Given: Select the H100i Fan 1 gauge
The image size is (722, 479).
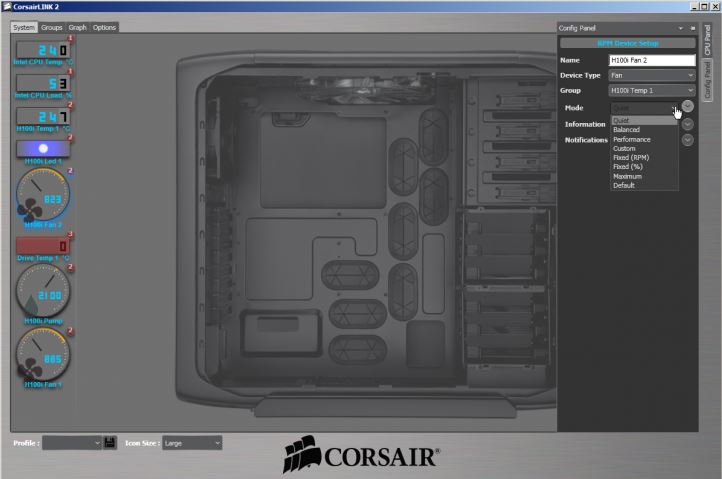Looking at the screenshot, I should [43, 355].
